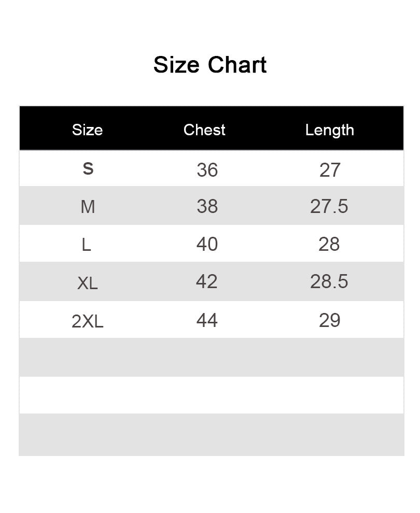This screenshot has height=513, width=420.
Task: Select chest value 40
Action: click(207, 244)
